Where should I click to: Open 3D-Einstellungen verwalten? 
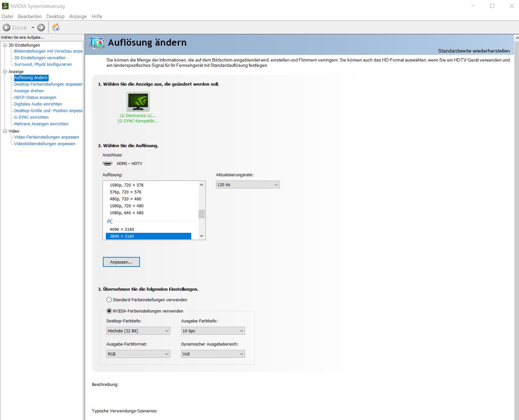[x=40, y=58]
